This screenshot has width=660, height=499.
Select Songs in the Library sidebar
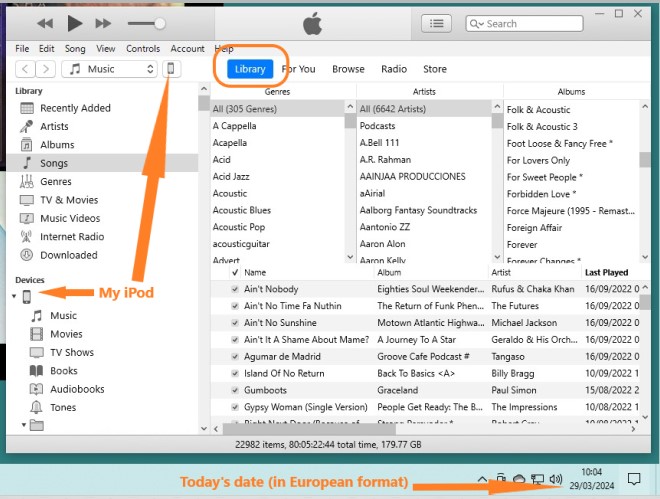click(x=102, y=163)
